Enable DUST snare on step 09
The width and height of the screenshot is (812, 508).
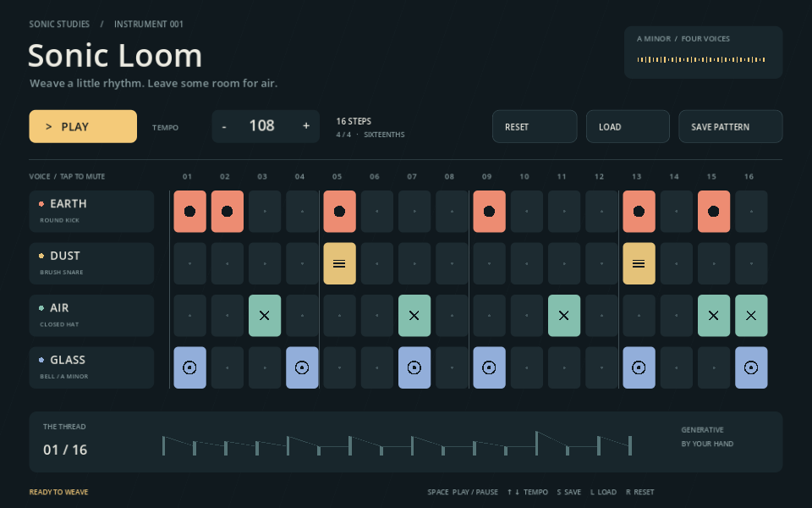tap(490, 263)
